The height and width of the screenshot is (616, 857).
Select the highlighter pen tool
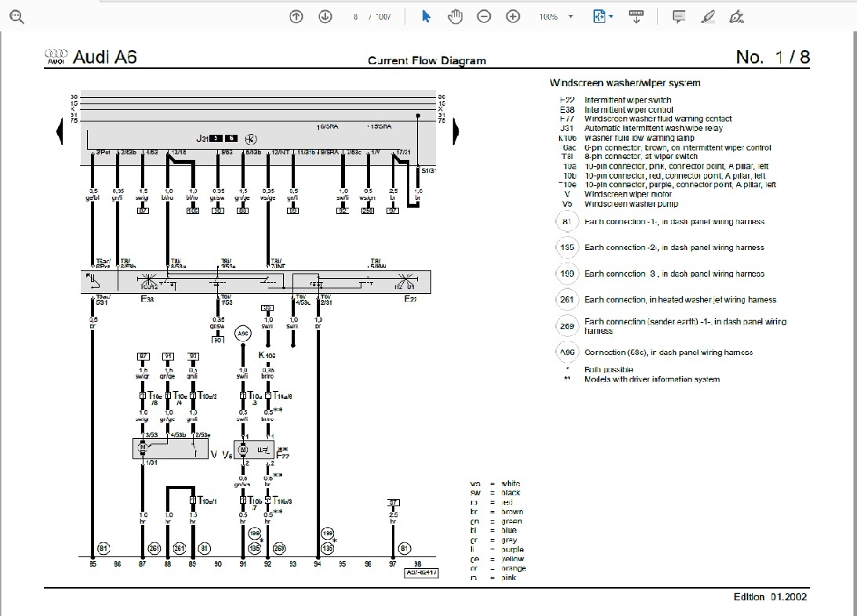coord(708,17)
